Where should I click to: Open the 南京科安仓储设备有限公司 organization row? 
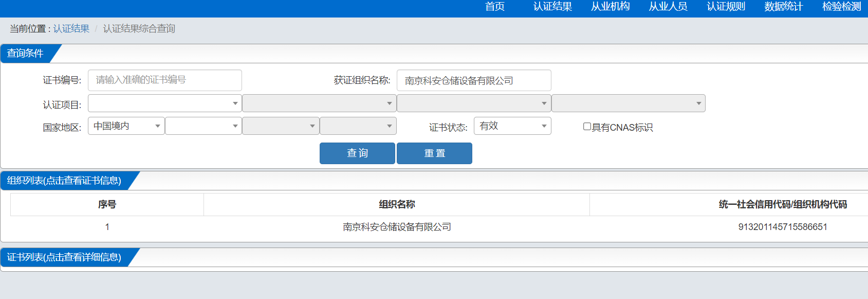click(397, 227)
